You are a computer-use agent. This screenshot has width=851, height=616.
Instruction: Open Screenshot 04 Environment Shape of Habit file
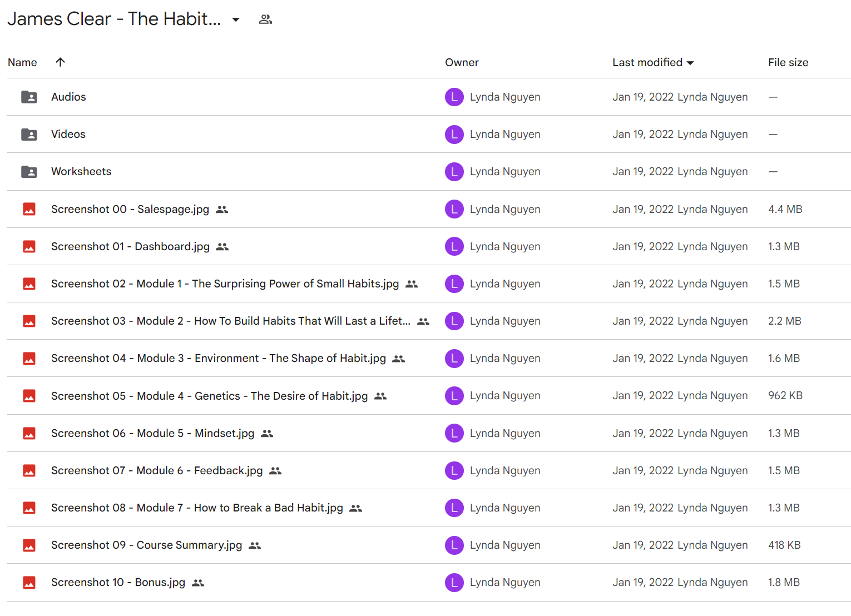(x=219, y=358)
